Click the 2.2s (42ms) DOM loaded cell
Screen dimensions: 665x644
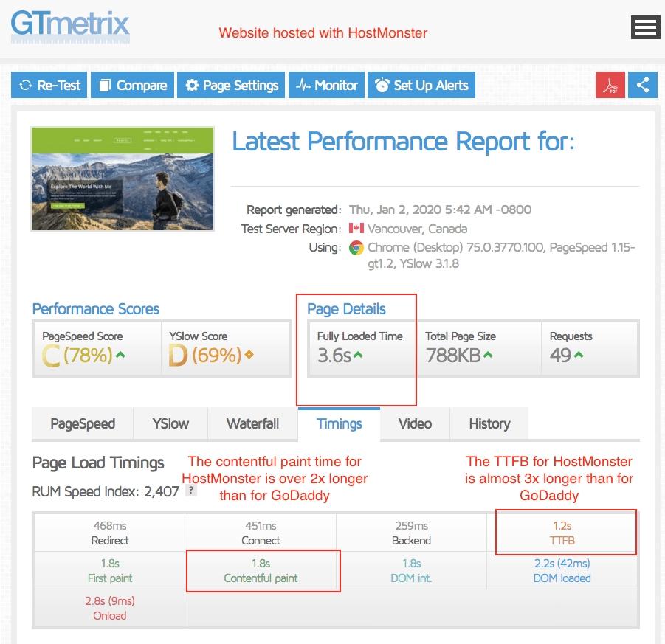coord(562,570)
